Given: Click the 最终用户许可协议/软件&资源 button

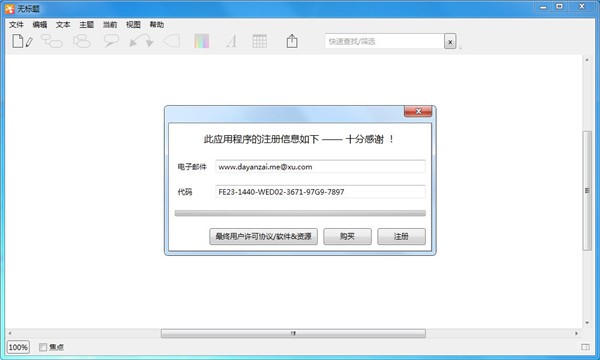Looking at the screenshot, I should pos(263,236).
